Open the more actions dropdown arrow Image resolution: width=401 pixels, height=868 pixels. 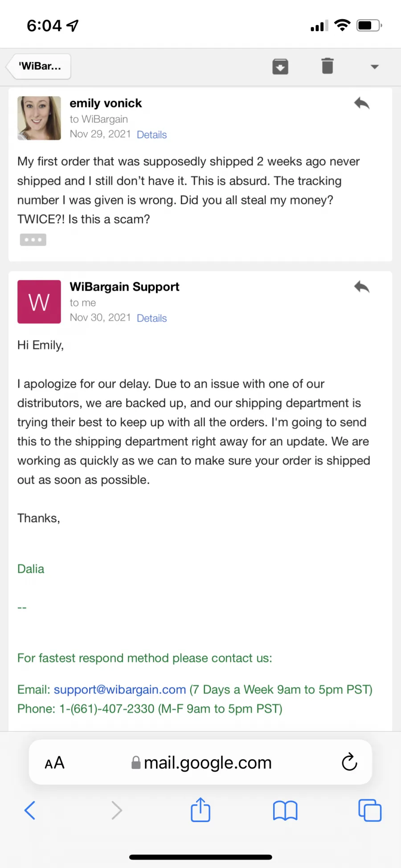click(x=375, y=67)
